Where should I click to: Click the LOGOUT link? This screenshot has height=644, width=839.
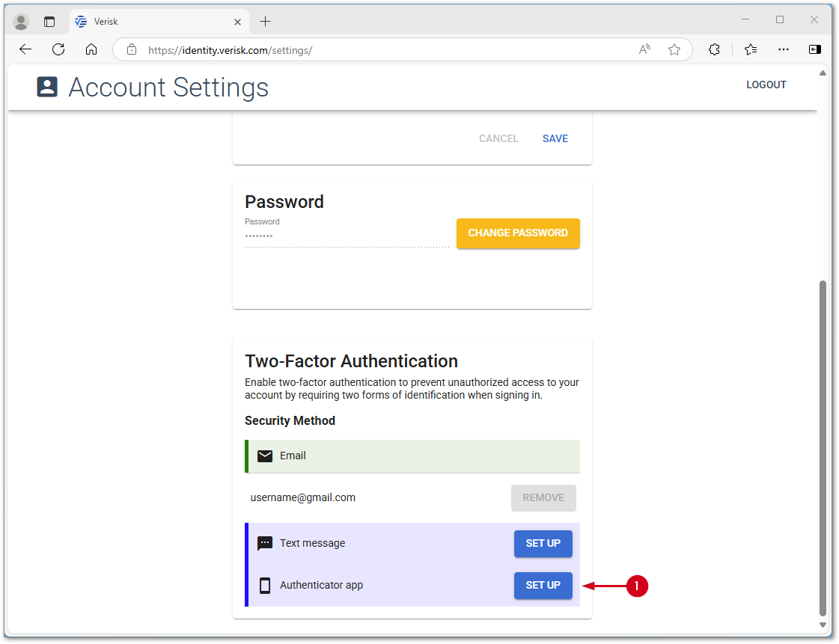766,85
